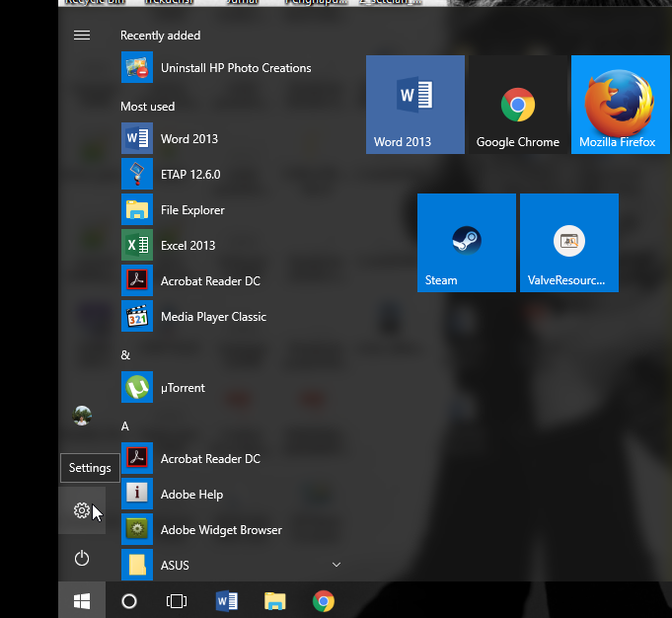Click 'Excel 2013' label text
The image size is (672, 618).
[x=188, y=245]
